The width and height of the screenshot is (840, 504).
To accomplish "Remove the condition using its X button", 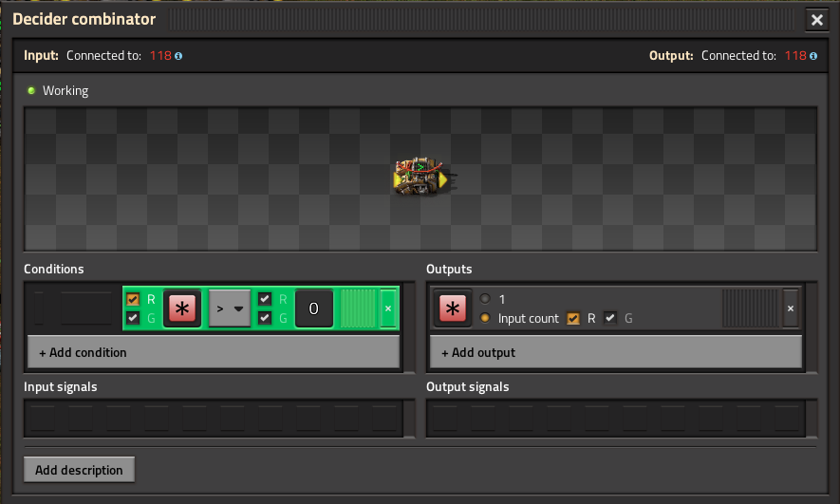I will point(388,308).
